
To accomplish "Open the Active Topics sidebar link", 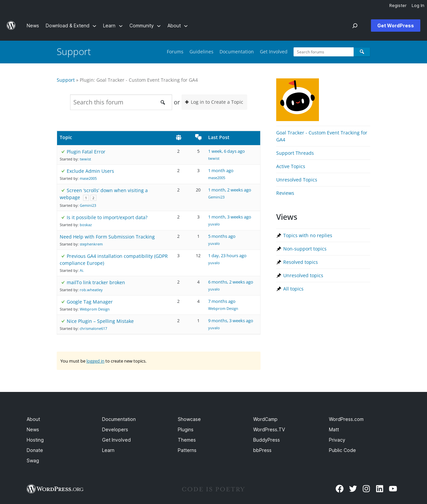I will tap(291, 166).
